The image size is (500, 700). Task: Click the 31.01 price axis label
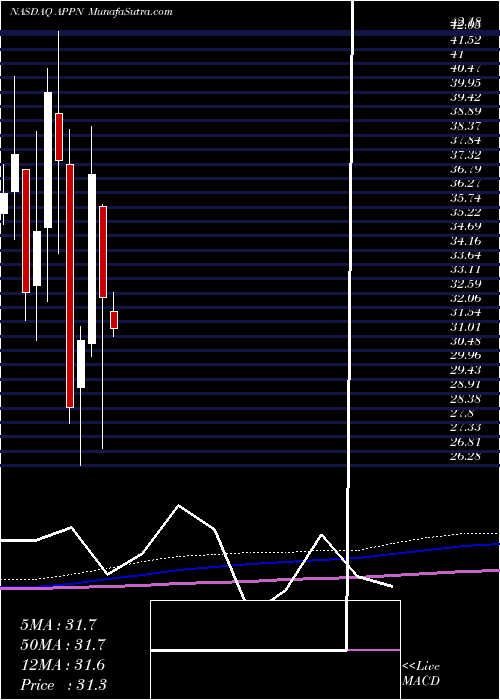point(467,327)
